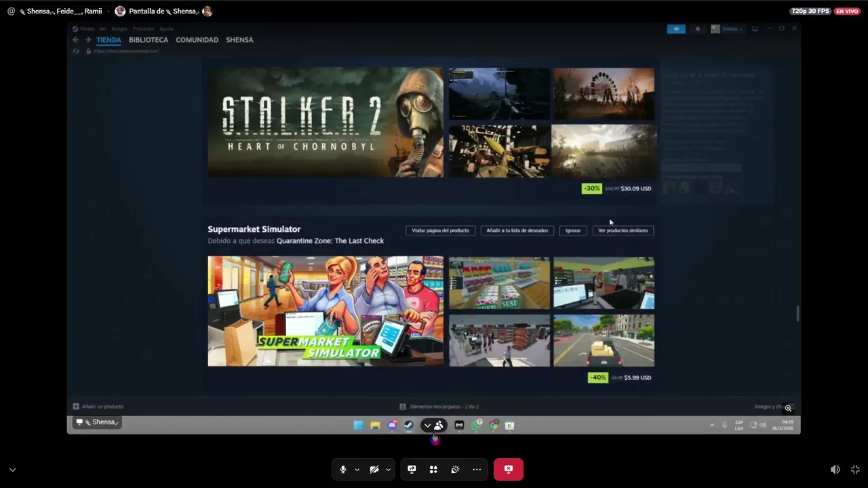This screenshot has height=488, width=868.
Task: Open the COMUNIDAD tab in Steam
Action: click(197, 40)
